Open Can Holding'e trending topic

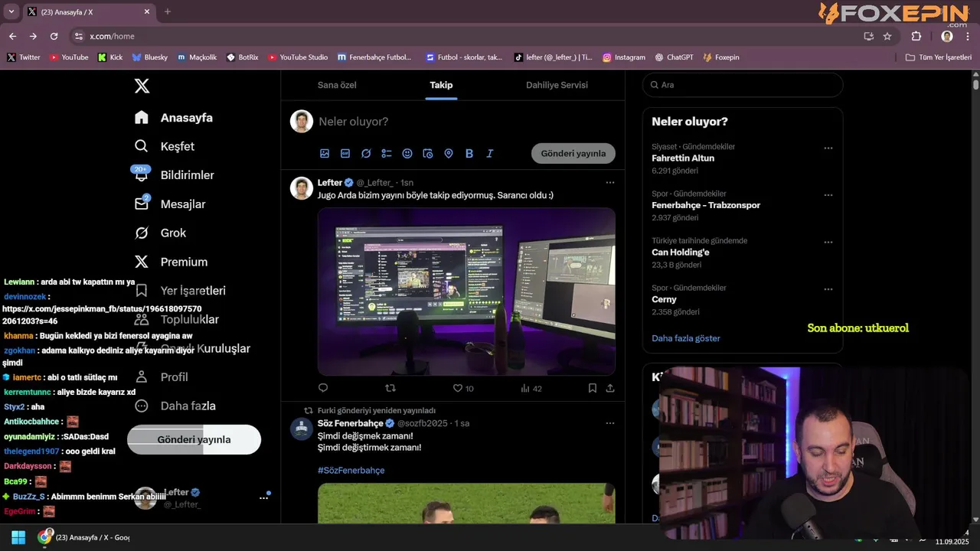point(681,253)
